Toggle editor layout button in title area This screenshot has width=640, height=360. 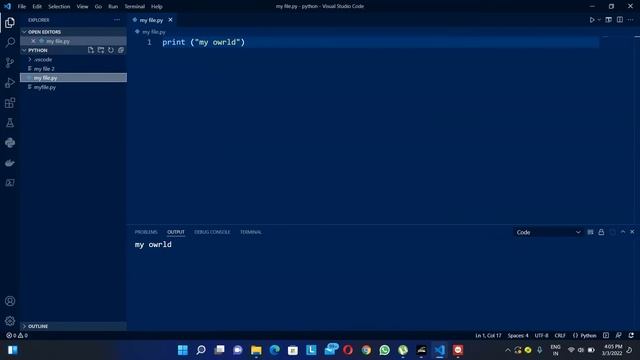click(x=609, y=20)
